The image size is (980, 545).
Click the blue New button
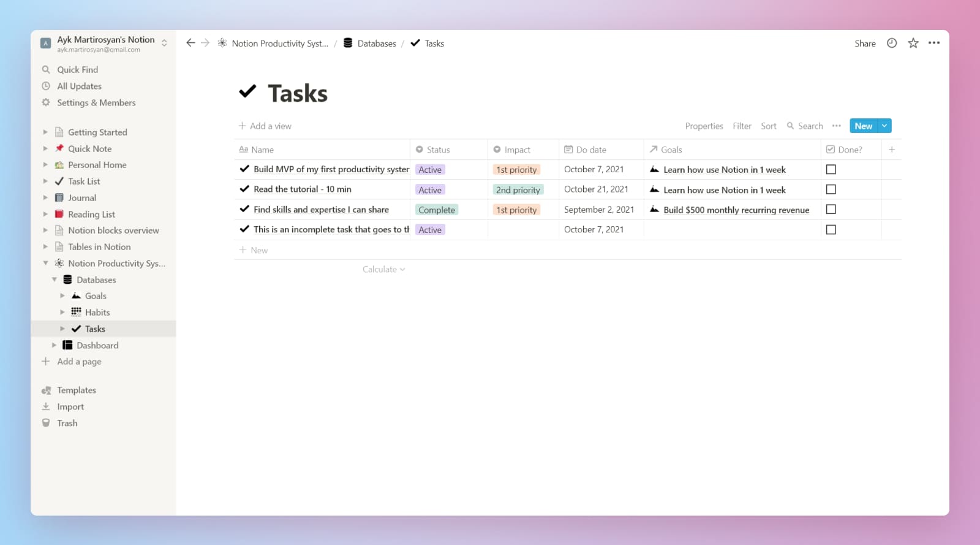tap(863, 126)
